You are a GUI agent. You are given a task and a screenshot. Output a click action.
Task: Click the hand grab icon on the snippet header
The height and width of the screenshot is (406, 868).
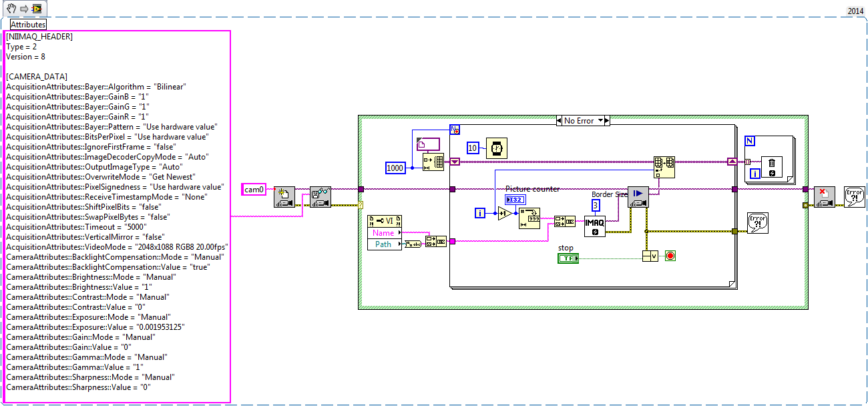[x=11, y=9]
